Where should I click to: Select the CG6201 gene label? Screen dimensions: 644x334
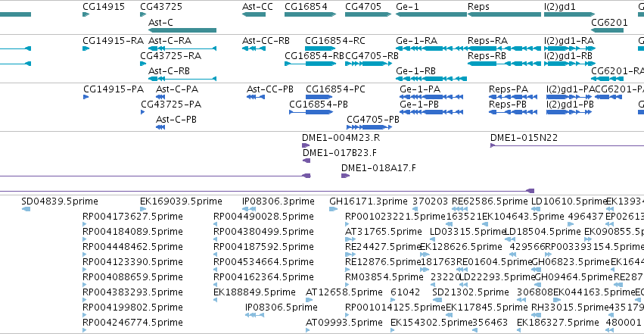[x=609, y=23]
